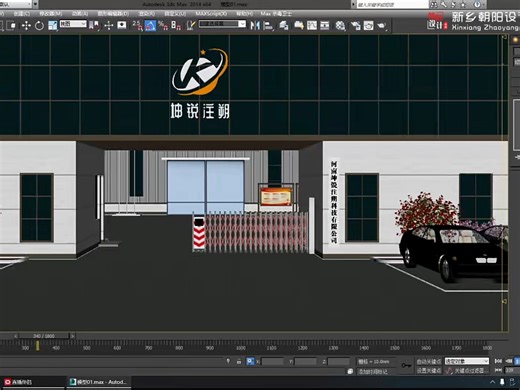Image resolution: width=520 pixels, height=390 pixels.
Task: Click the wrench icon in title bar
Action: (x=444, y=5)
